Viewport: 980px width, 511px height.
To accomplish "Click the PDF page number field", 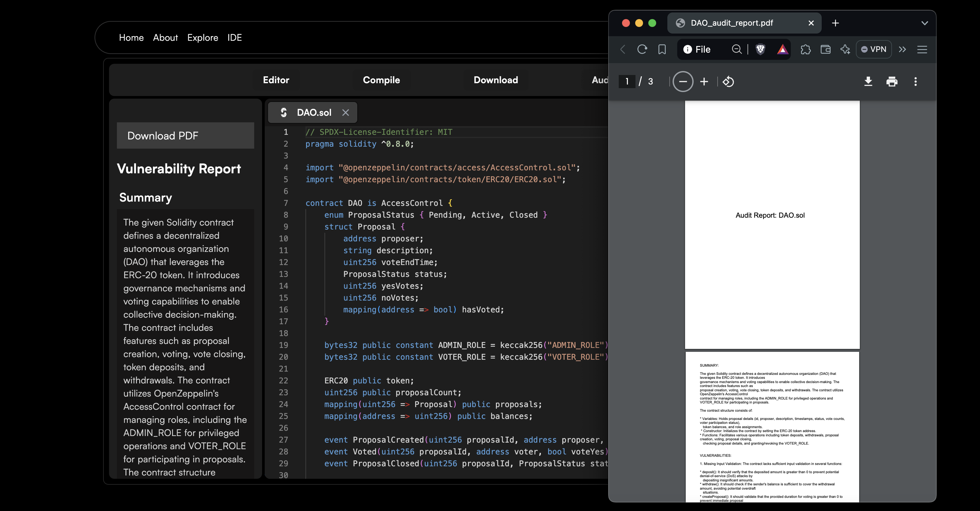I will tap(627, 81).
